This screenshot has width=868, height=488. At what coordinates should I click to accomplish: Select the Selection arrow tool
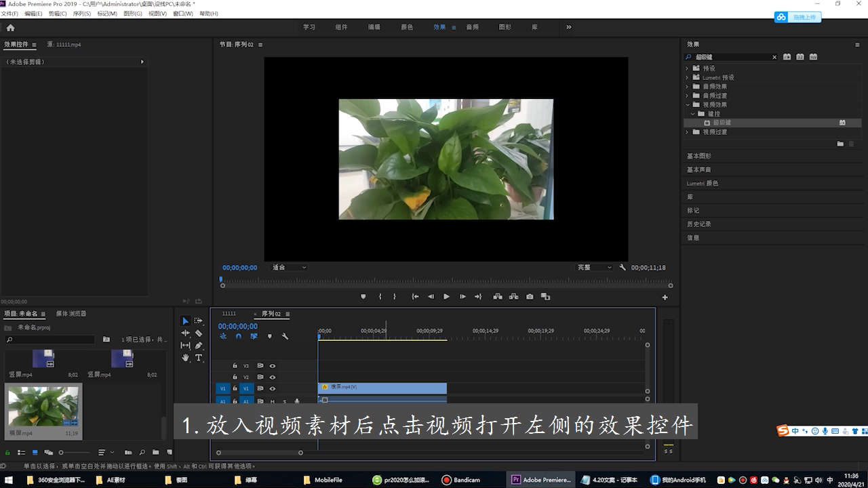[185, 321]
